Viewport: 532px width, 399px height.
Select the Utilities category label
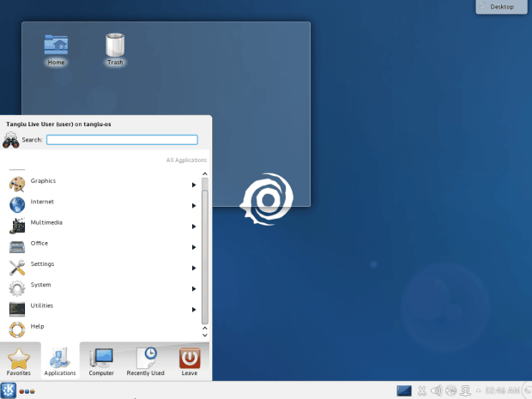42,305
